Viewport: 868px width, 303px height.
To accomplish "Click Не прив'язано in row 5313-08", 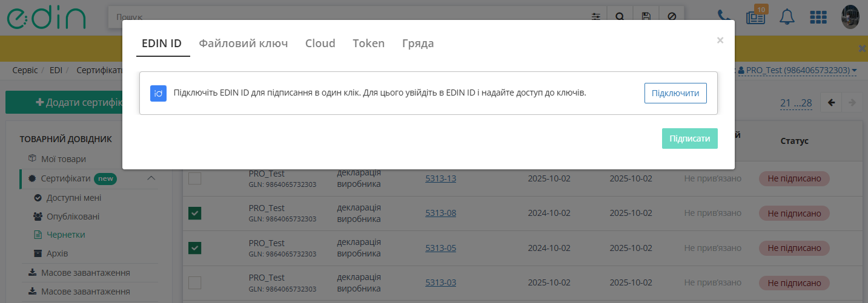I will [713, 213].
